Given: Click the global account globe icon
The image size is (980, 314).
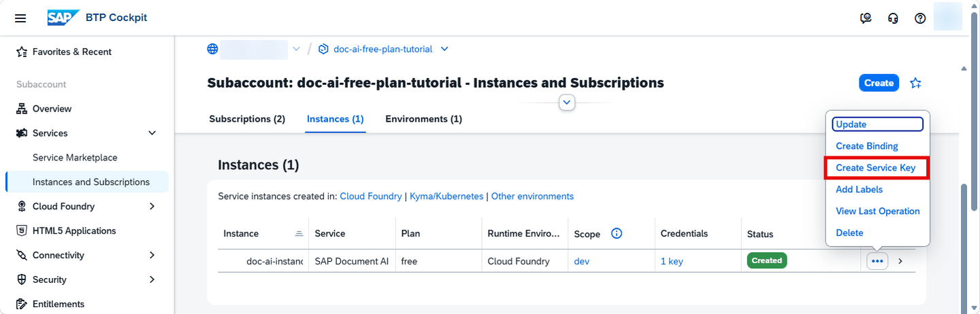Looking at the screenshot, I should pos(213,49).
